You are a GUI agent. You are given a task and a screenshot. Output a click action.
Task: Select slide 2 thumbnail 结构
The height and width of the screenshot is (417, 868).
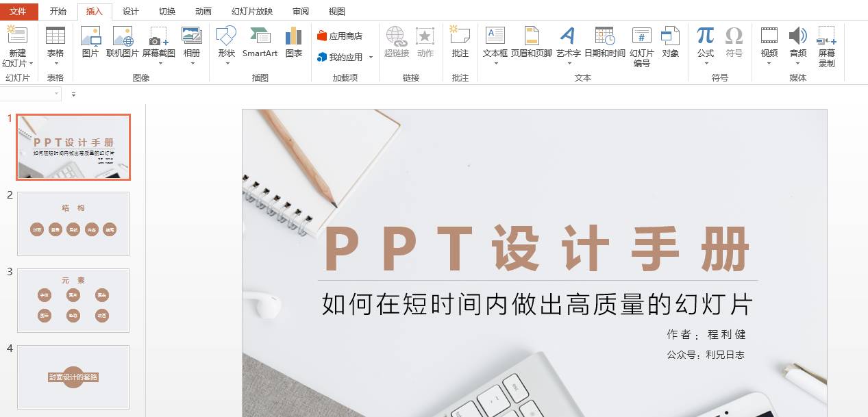(73, 224)
